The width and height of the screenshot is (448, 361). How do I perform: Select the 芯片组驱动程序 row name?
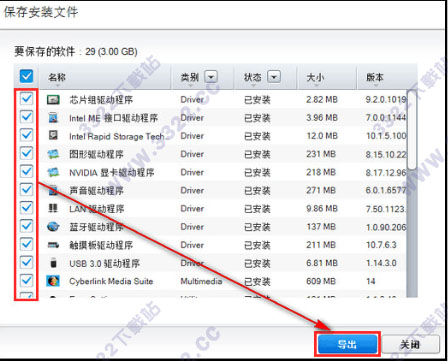click(101, 100)
